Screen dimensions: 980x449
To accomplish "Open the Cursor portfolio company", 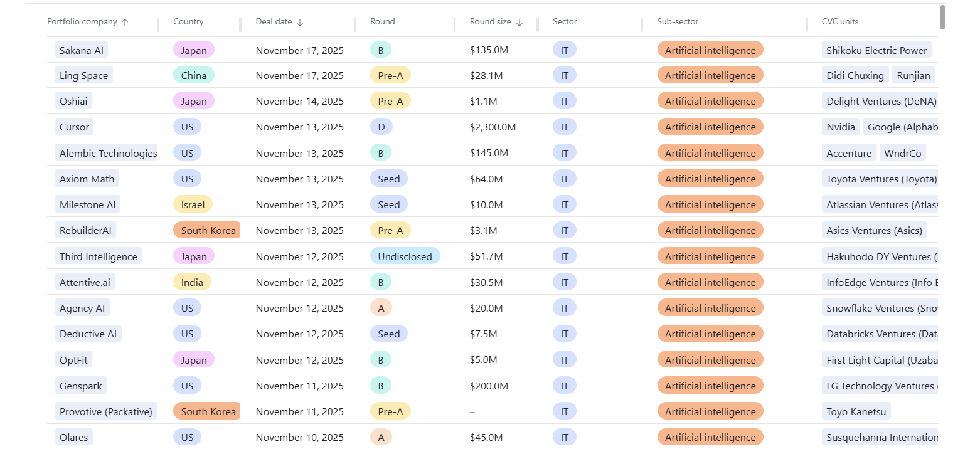I will coord(74,127).
